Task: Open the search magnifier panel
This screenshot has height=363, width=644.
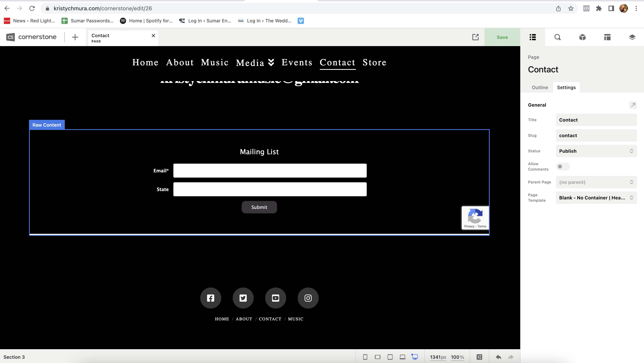Action: (x=557, y=37)
